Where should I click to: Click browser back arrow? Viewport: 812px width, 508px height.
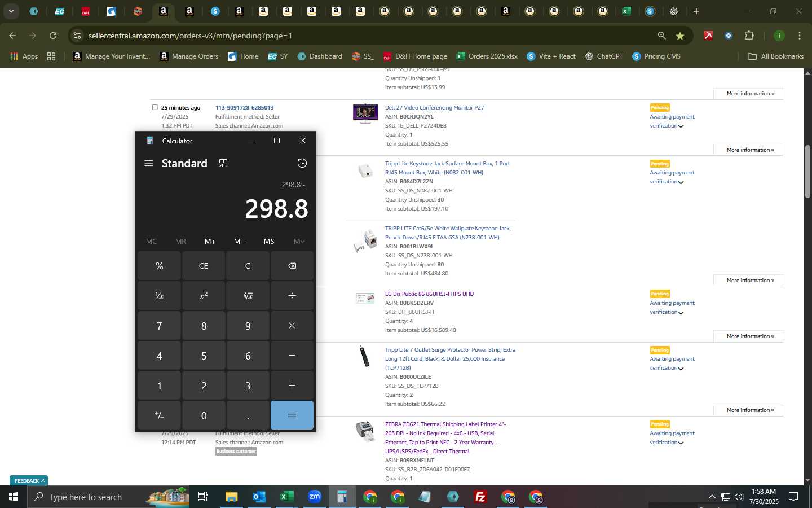12,36
